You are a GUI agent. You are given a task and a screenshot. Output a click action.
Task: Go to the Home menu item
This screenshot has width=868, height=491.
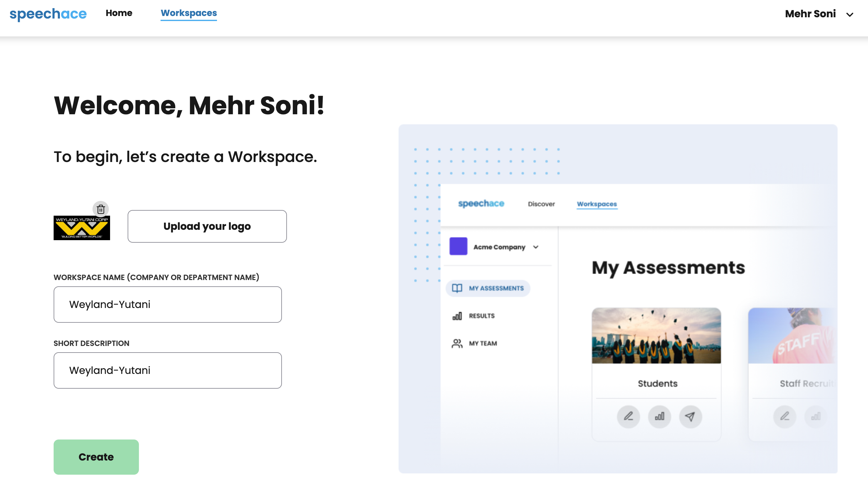119,13
